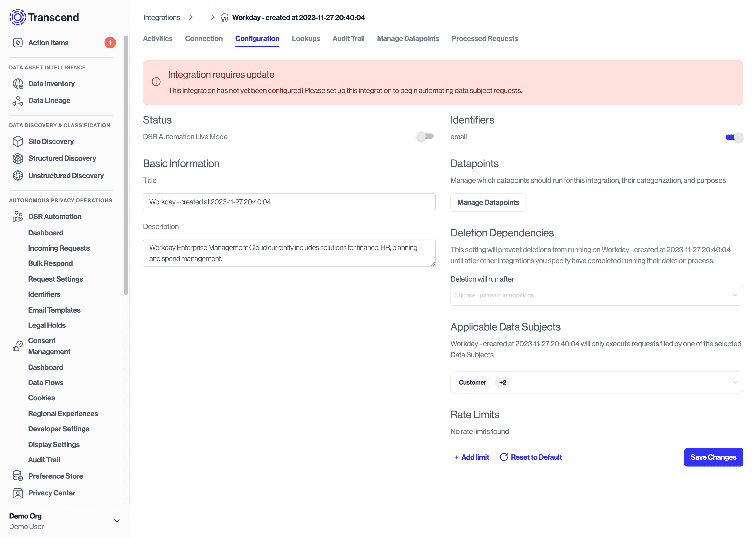Select the Consent Management icon
This screenshot has height=538, width=756.
(18, 346)
